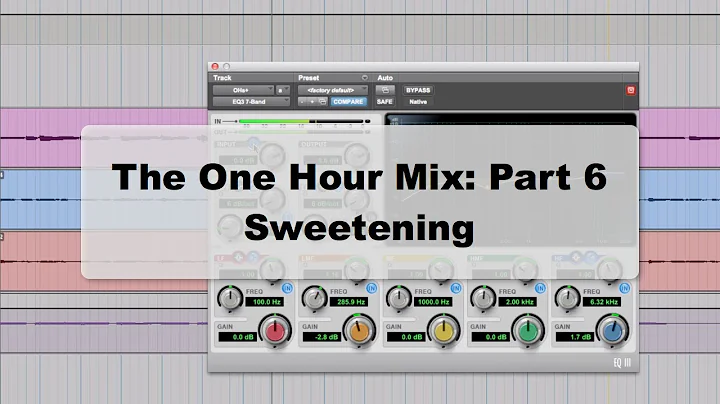Screen dimensions: 720x404
Task: Open the insert position 'a' selector
Action: pos(282,90)
